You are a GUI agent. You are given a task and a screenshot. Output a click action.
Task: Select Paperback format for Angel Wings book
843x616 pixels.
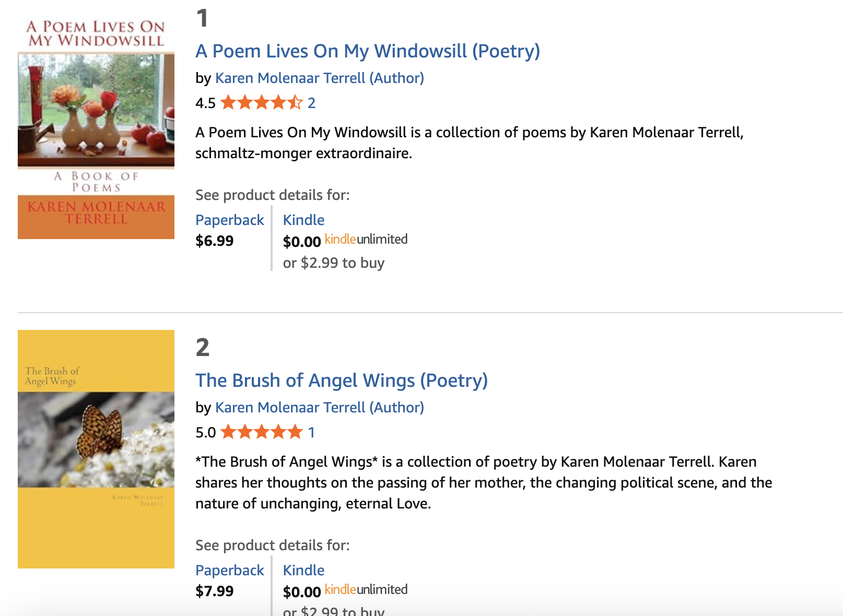230,571
